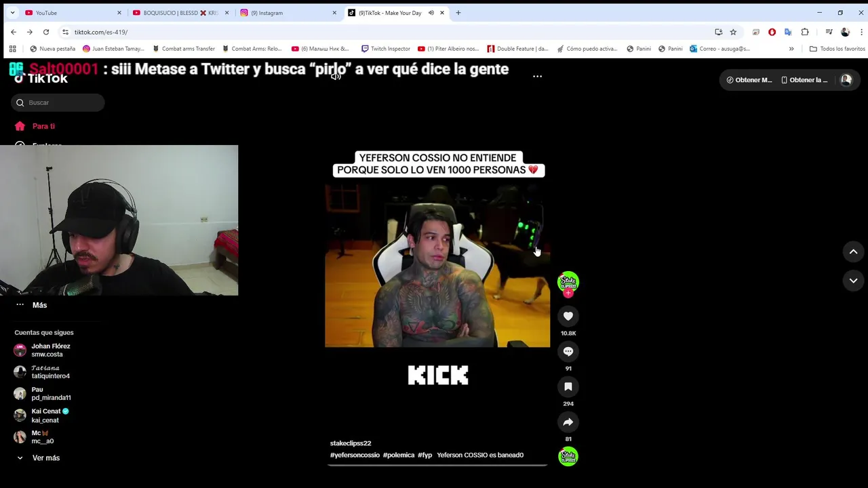The height and width of the screenshot is (488, 868).
Task: Expand hidden bookmarks with double chevron
Action: 791,49
